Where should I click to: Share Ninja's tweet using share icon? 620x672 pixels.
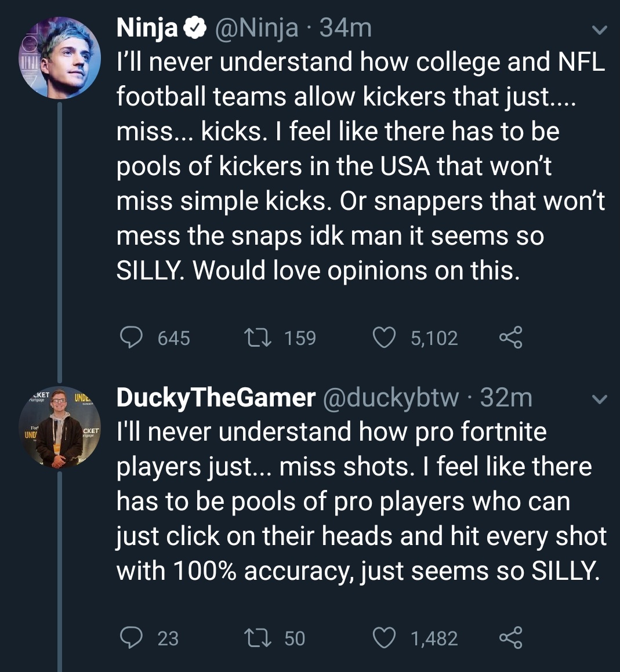[510, 337]
